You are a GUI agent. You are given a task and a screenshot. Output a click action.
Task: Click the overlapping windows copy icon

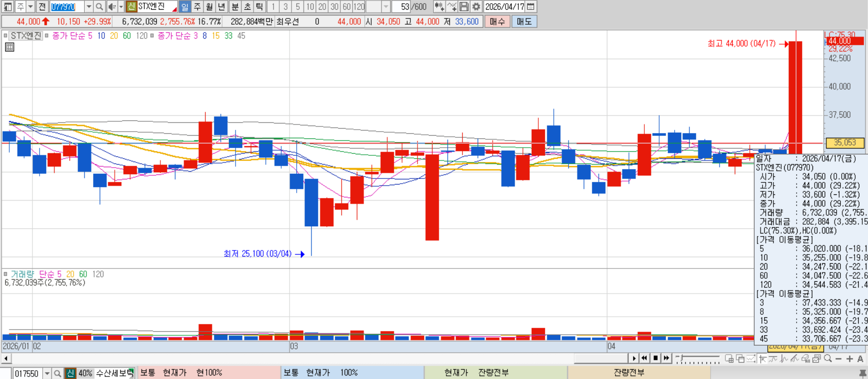tap(740, 358)
